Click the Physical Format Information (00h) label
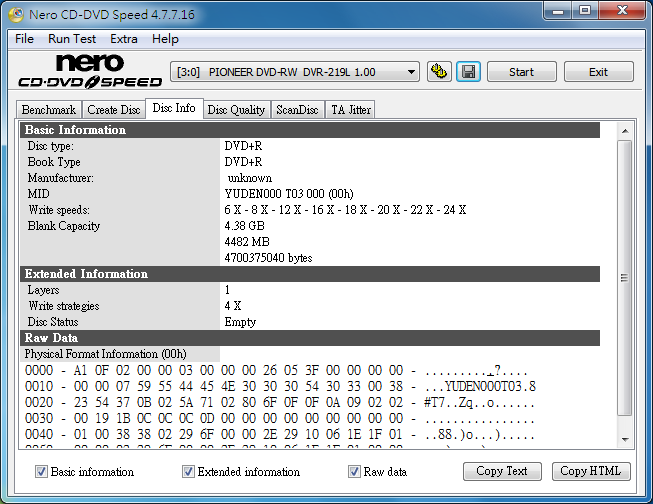 pyautogui.click(x=105, y=354)
